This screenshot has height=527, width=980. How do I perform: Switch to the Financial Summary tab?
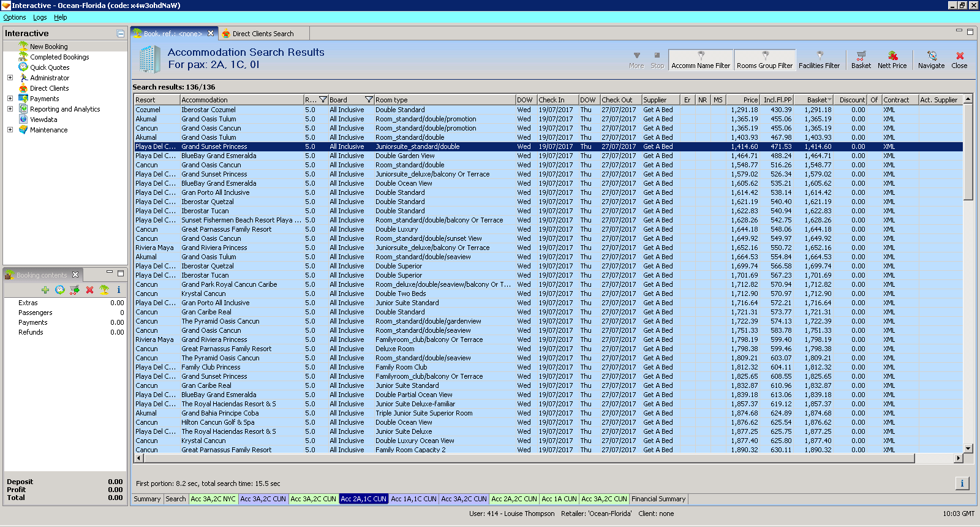click(658, 499)
